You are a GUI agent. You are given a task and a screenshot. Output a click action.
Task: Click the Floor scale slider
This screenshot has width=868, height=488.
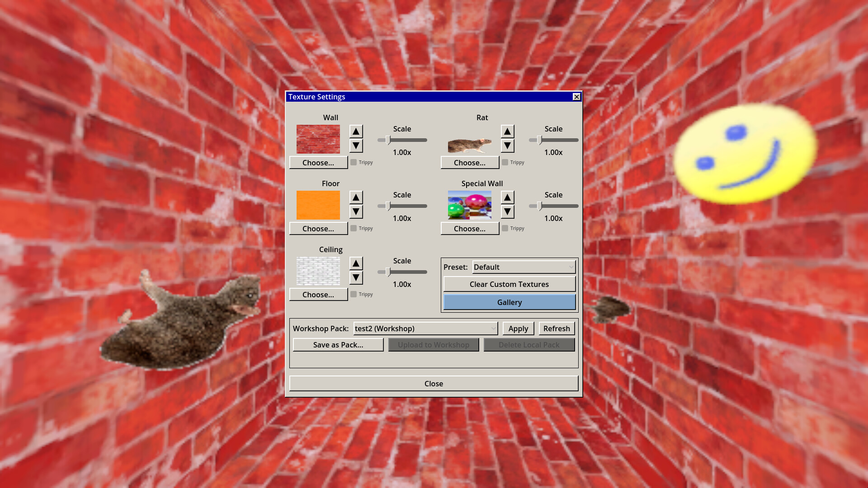402,206
